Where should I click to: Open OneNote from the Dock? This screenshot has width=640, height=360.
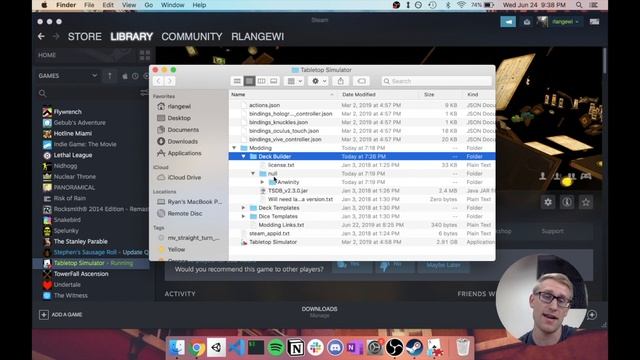tap(355, 348)
